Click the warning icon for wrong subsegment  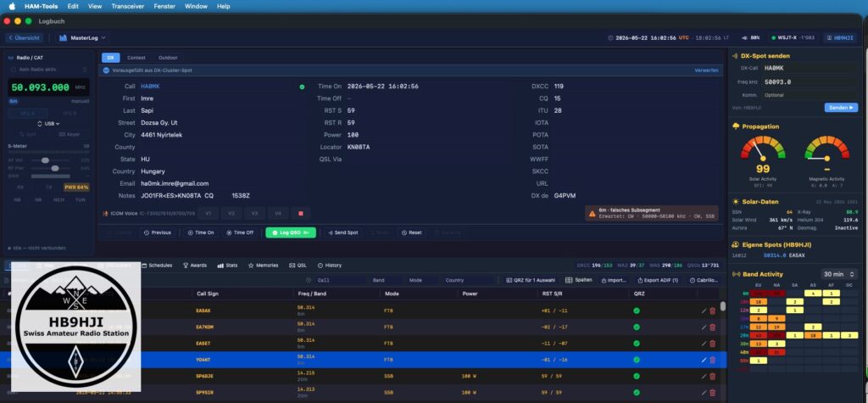(593, 213)
